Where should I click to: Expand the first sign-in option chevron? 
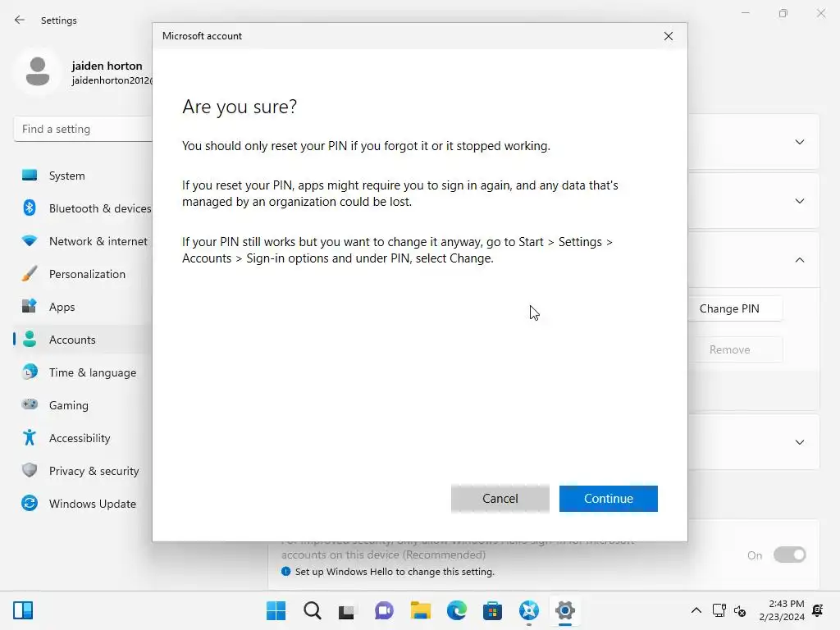pyautogui.click(x=799, y=142)
